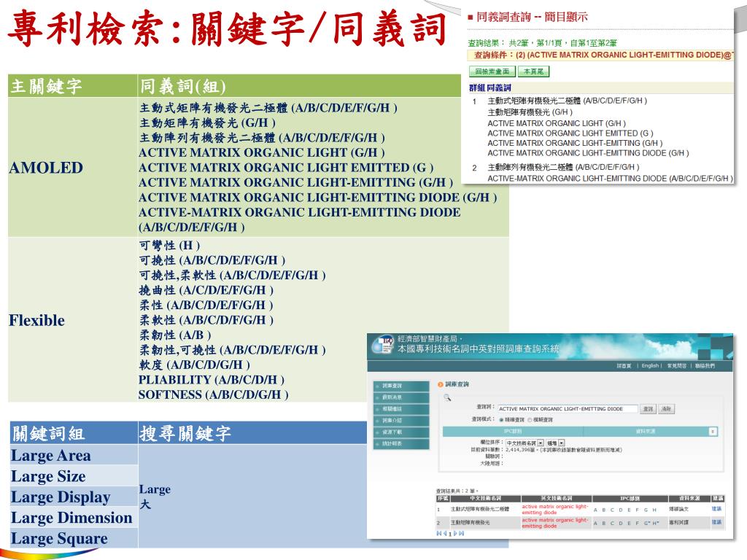Go to previous results page arrow icon

444,533
